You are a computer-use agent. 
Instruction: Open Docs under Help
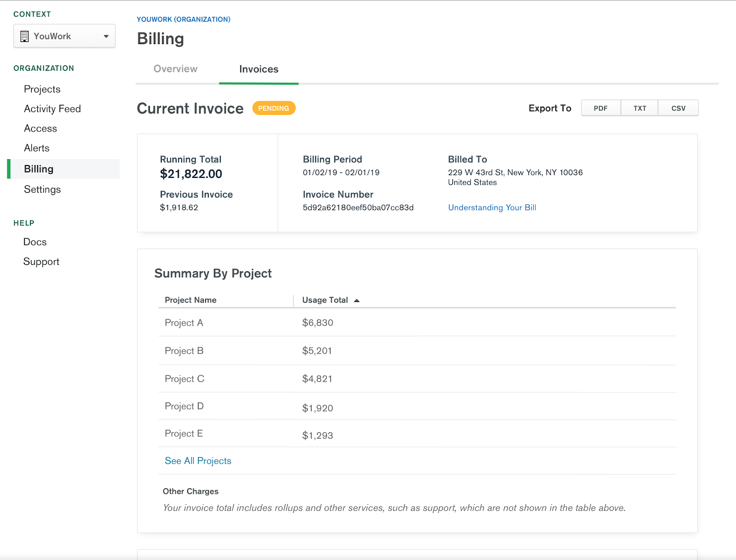[x=35, y=242]
